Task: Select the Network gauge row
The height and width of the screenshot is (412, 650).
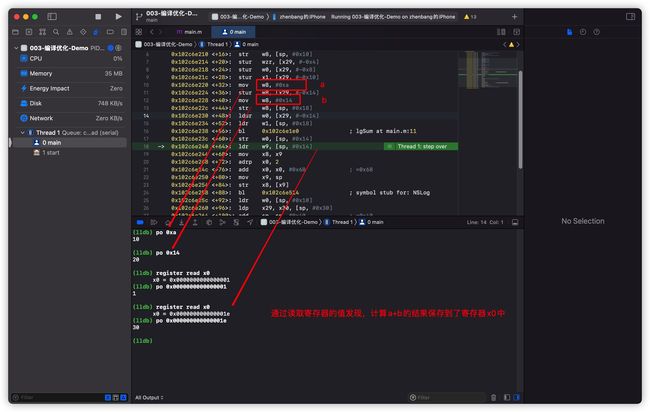Action: pos(70,118)
